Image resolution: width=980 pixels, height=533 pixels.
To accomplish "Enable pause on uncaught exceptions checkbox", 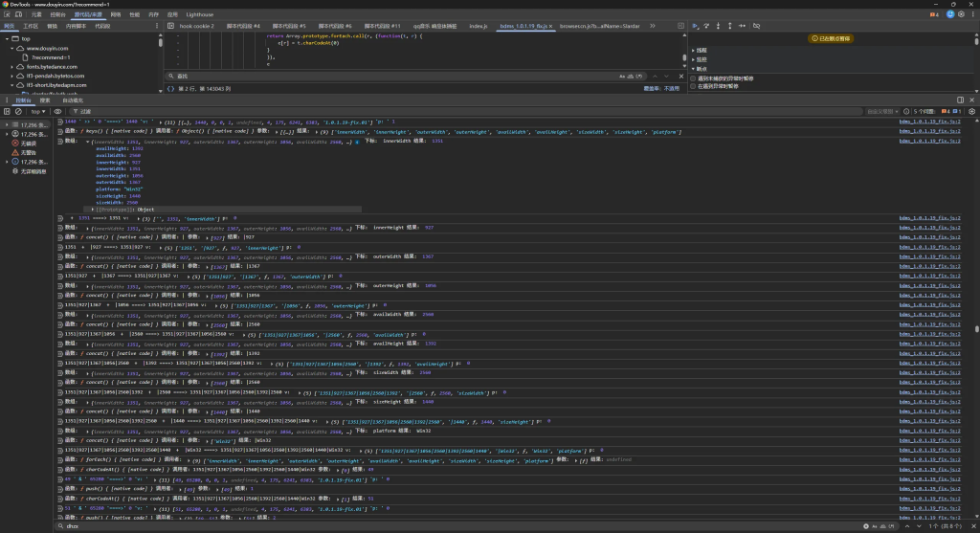I will 694,78.
